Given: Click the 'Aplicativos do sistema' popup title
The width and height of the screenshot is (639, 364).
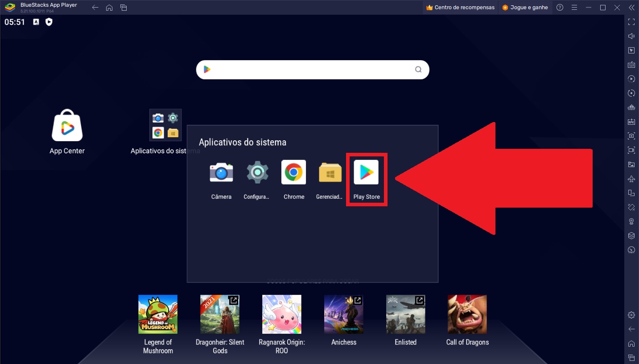Looking at the screenshot, I should 243,142.
